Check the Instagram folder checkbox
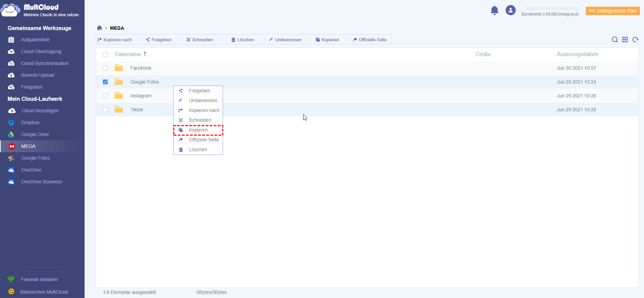This screenshot has height=298, width=644. pos(105,96)
